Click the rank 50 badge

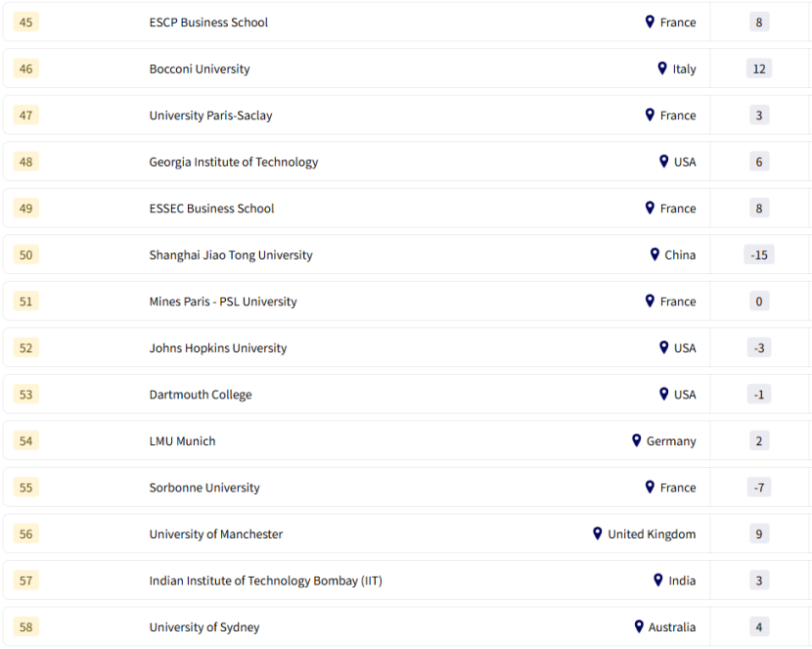click(x=26, y=255)
